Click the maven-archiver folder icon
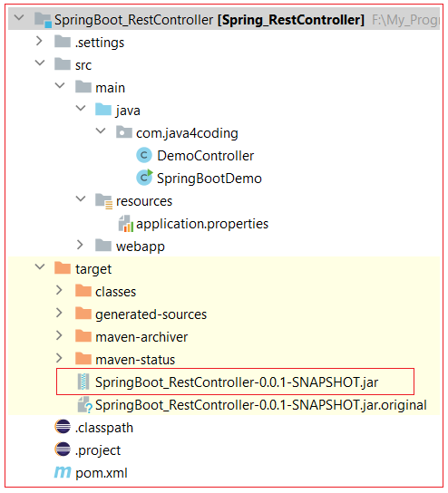448x493 pixels. pos(83,336)
